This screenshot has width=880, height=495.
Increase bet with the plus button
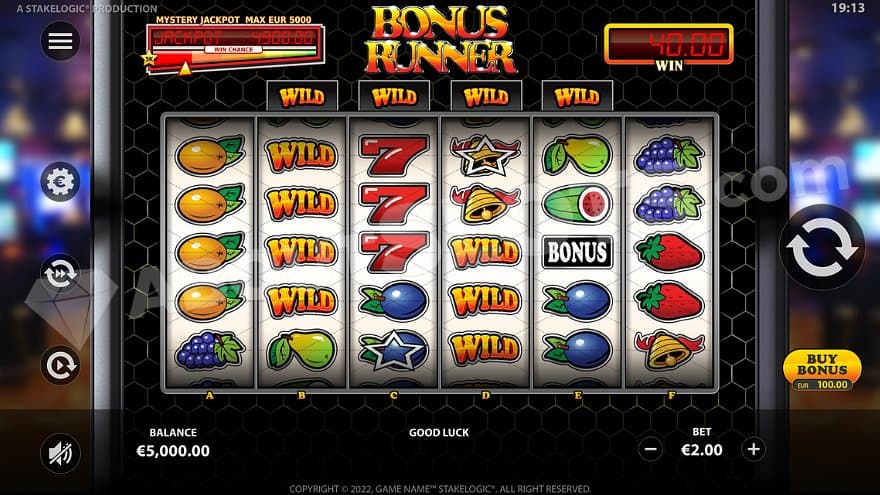753,450
